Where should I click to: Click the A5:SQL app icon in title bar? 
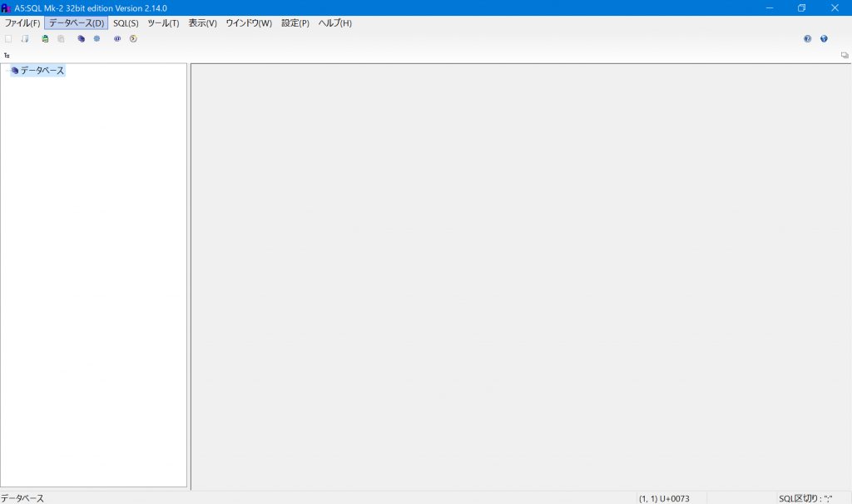pos(6,8)
